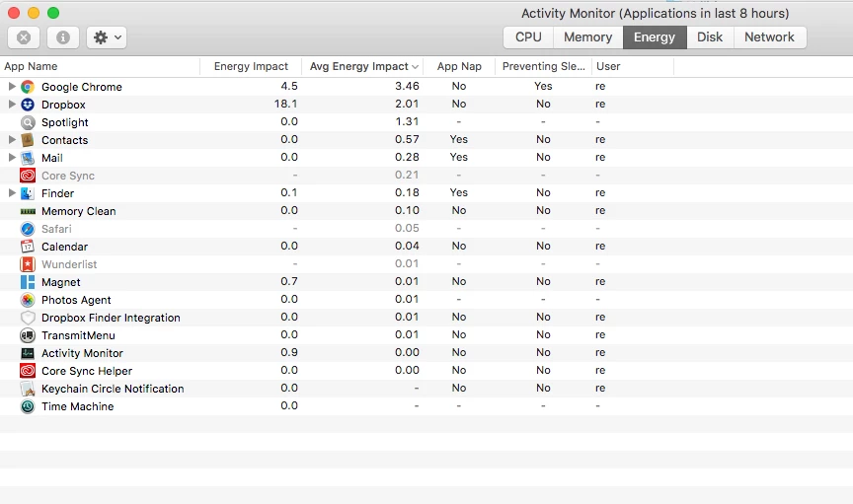Select the Keychain Circle Notification row name

click(113, 389)
